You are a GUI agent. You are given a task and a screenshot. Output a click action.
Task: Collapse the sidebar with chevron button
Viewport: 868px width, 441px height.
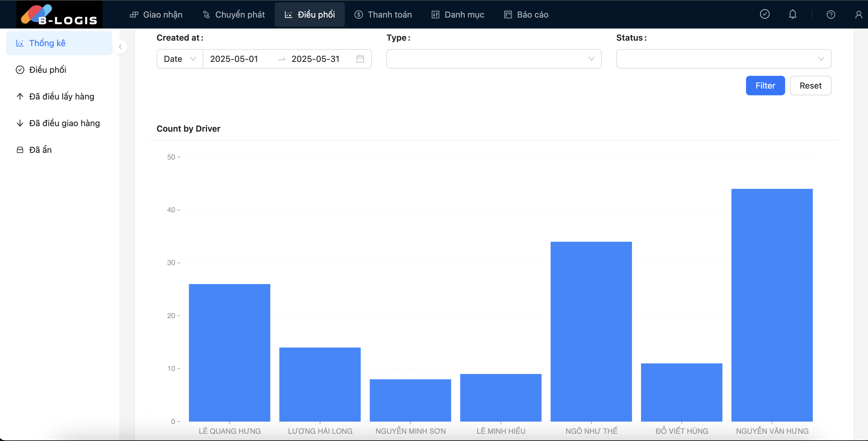pyautogui.click(x=120, y=47)
